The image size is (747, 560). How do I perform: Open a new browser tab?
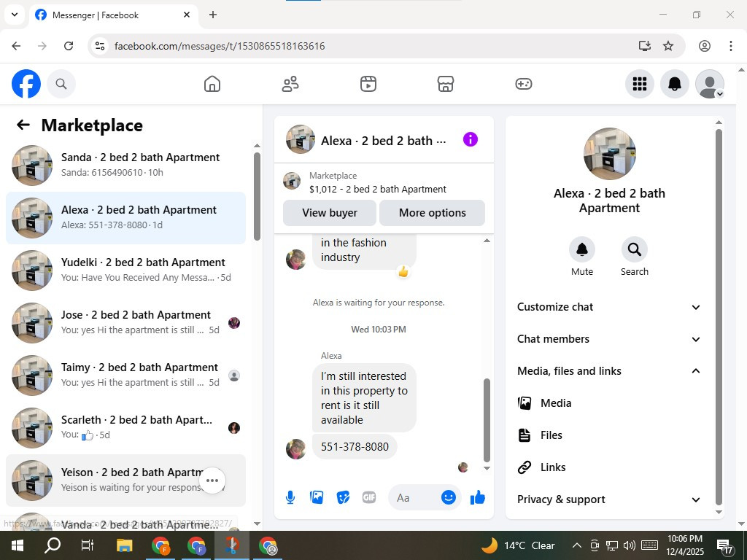pos(213,15)
